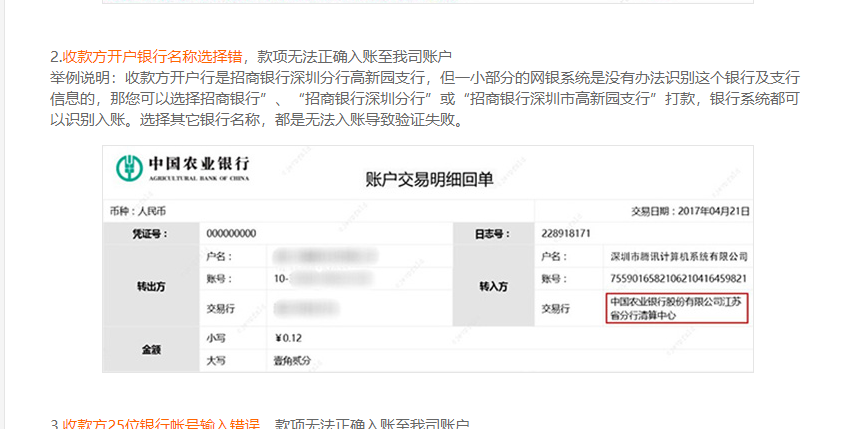Click the paragraph line starting with 举例说明
The width and height of the screenshot is (847, 429).
click(x=425, y=77)
